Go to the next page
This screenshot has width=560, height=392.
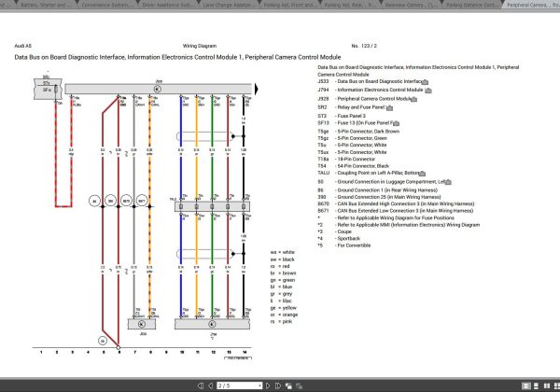point(268,385)
